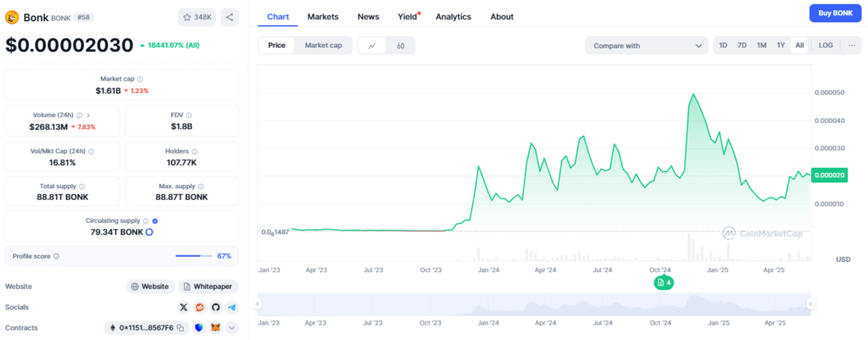The width and height of the screenshot is (868, 340).
Task: Toggle the LOG scale
Action: click(826, 46)
